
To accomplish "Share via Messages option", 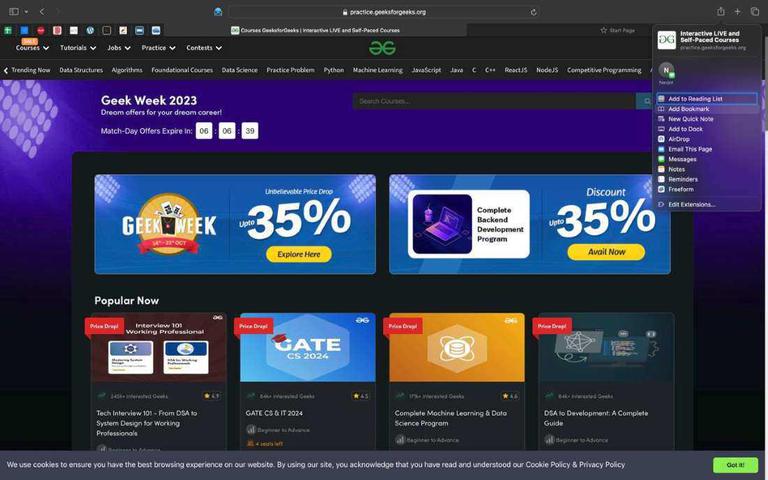I will [x=707, y=159].
